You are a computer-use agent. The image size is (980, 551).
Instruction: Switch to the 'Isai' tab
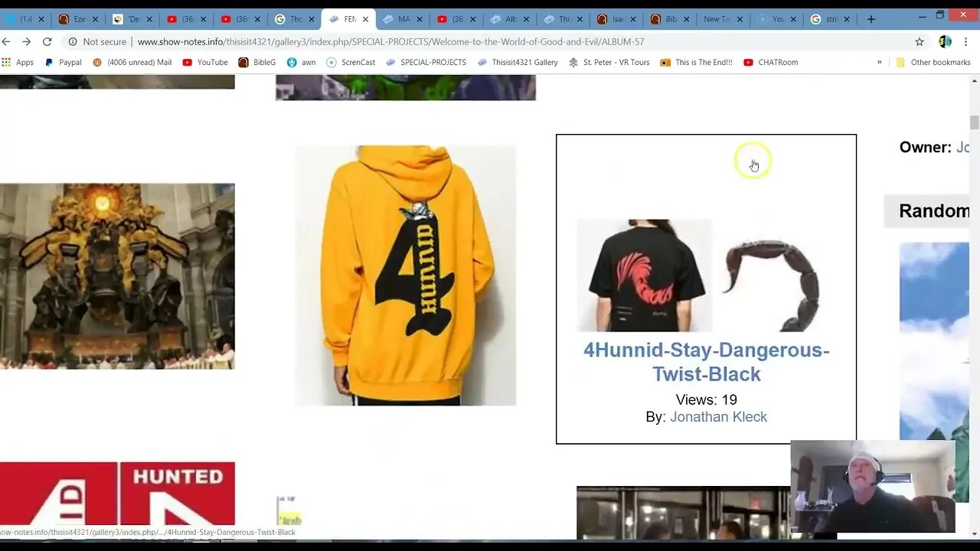(x=617, y=19)
